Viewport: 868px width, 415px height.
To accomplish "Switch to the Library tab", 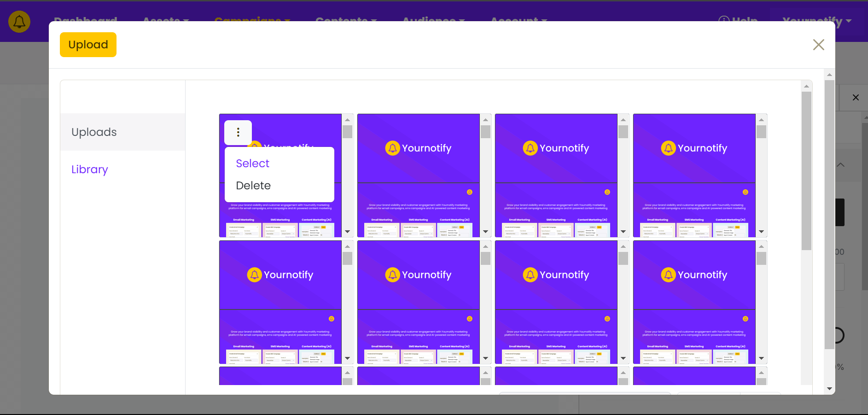I will [x=90, y=170].
